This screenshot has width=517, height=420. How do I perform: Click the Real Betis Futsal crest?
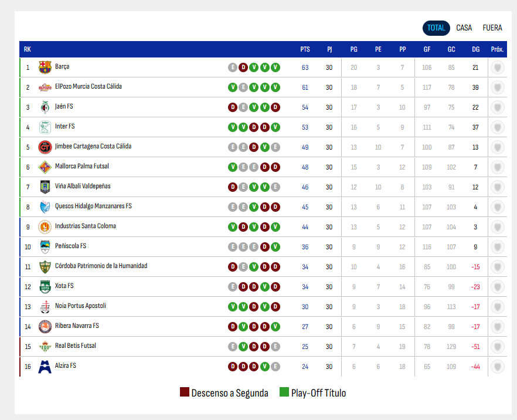tap(45, 347)
